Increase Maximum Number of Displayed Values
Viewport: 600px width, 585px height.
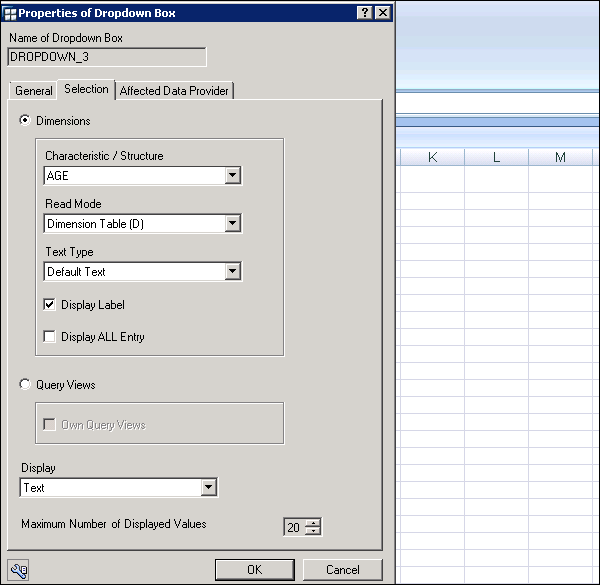312,523
